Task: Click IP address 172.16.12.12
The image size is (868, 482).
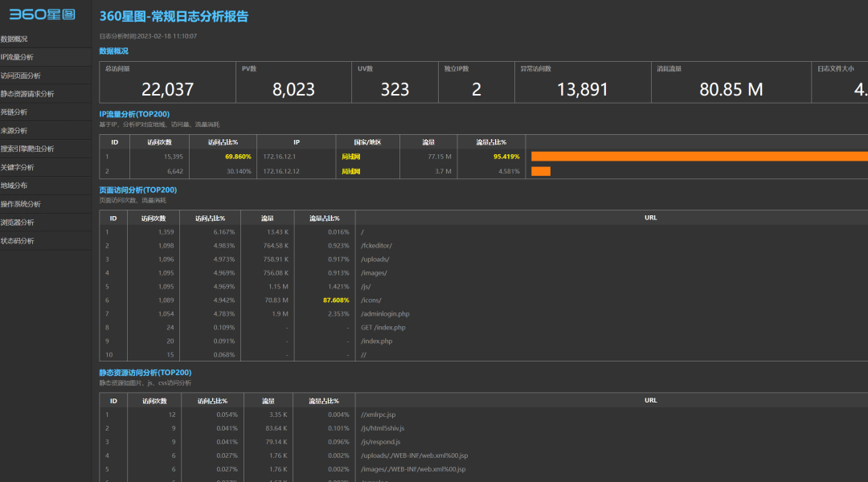Action: [281, 171]
